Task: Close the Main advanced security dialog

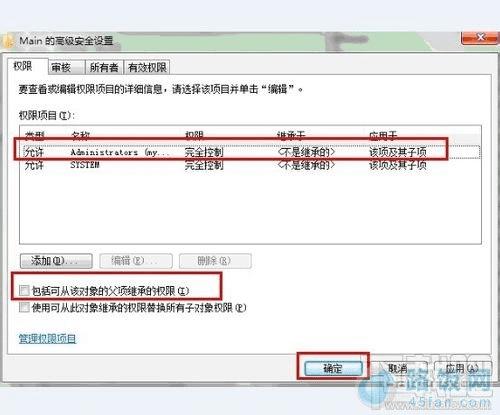Action: pos(480,38)
